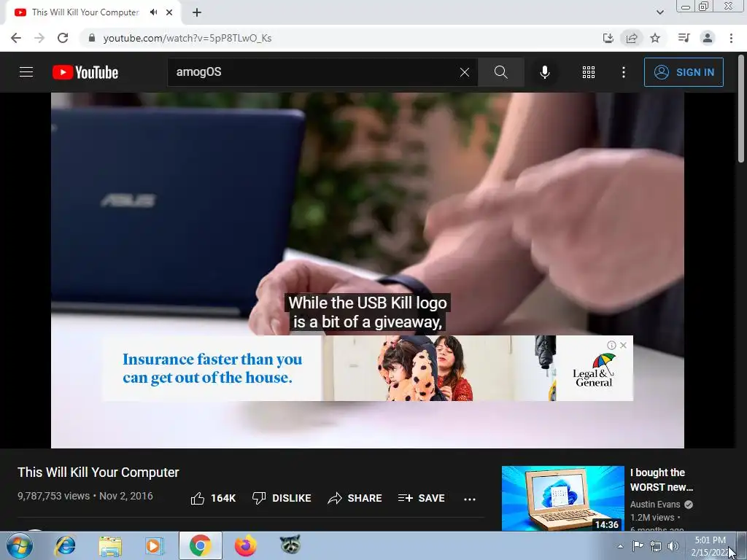
Task: Open the 5:01 PM clock
Action: point(710,546)
